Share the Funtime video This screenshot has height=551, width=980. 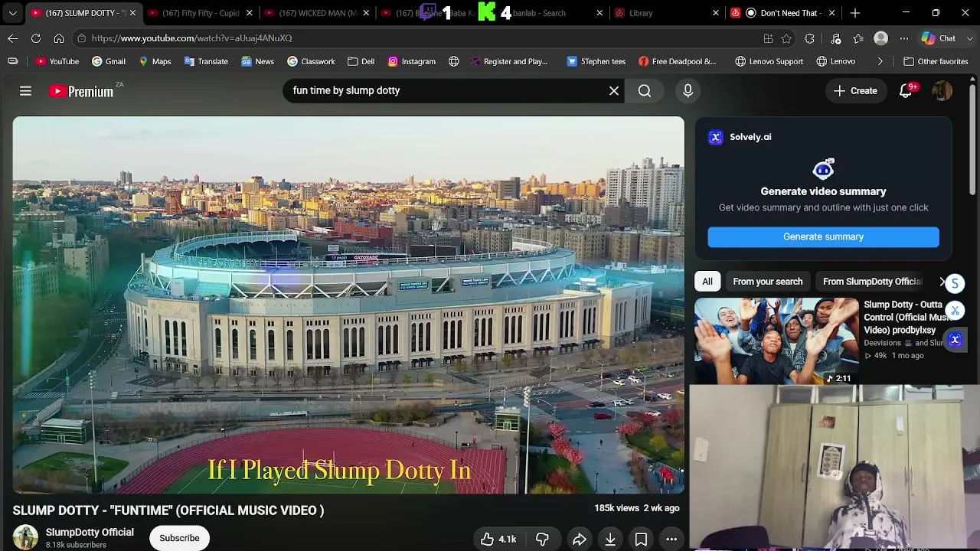(x=580, y=540)
